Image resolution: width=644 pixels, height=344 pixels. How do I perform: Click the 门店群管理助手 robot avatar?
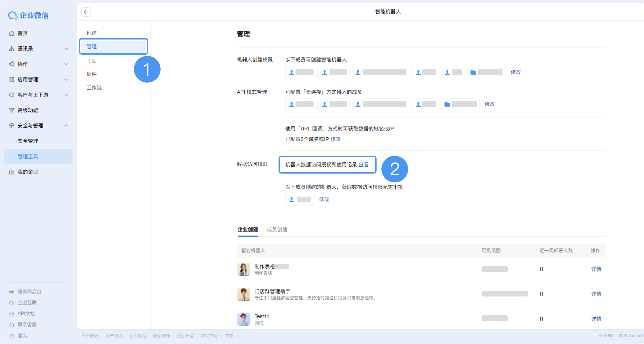[x=243, y=294]
